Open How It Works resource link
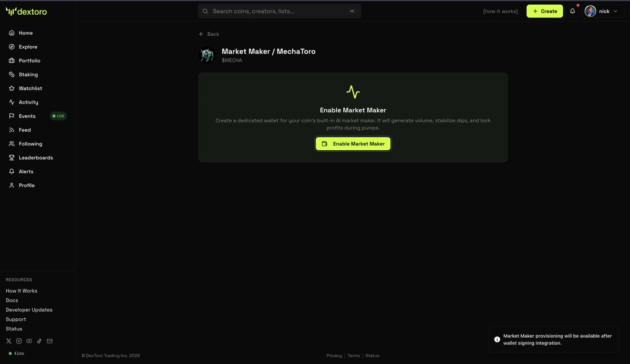The height and width of the screenshot is (364, 630). (x=22, y=291)
